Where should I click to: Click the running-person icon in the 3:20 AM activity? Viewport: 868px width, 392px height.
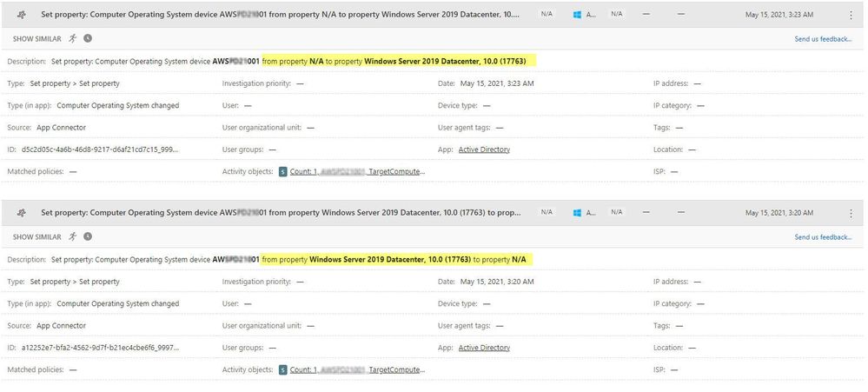click(73, 236)
